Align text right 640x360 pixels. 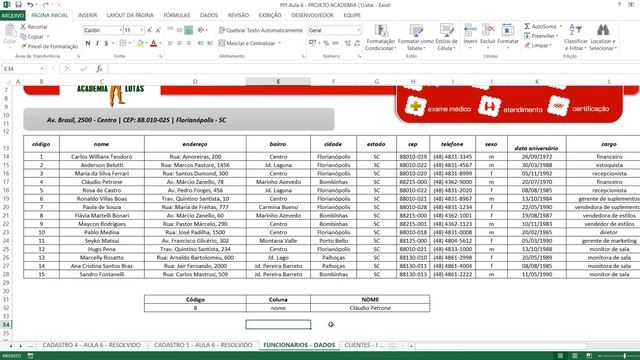point(189,43)
